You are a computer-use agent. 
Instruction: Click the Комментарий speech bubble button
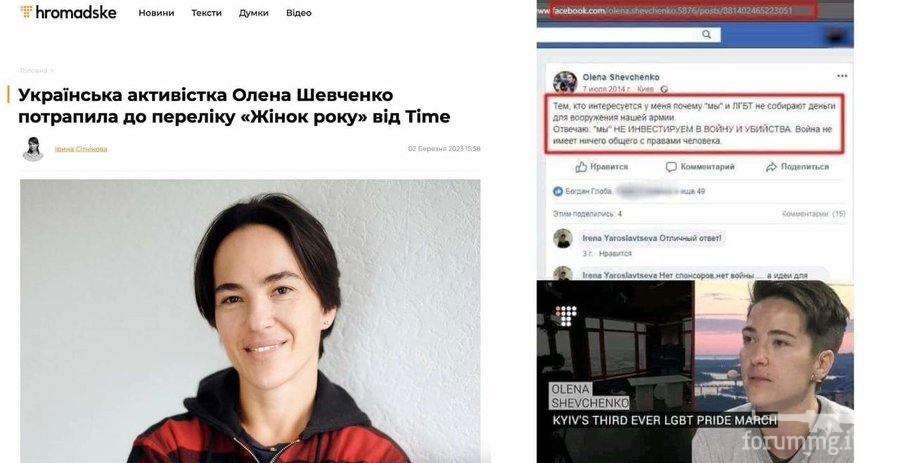[700, 167]
